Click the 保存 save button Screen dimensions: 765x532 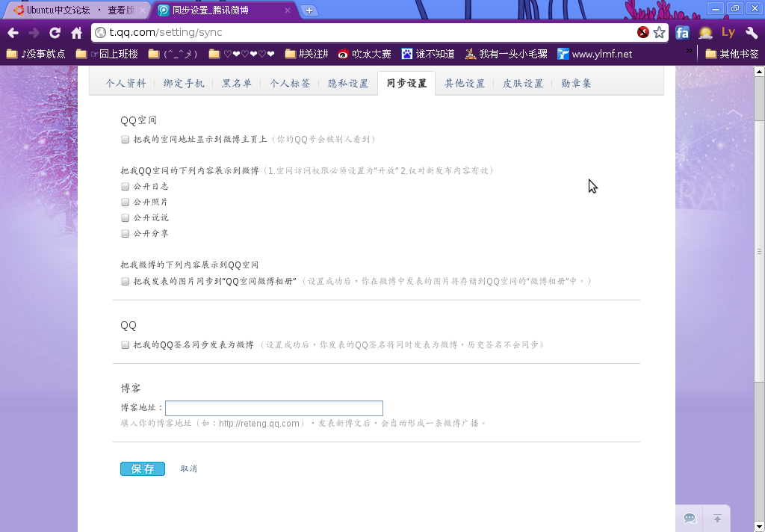143,468
